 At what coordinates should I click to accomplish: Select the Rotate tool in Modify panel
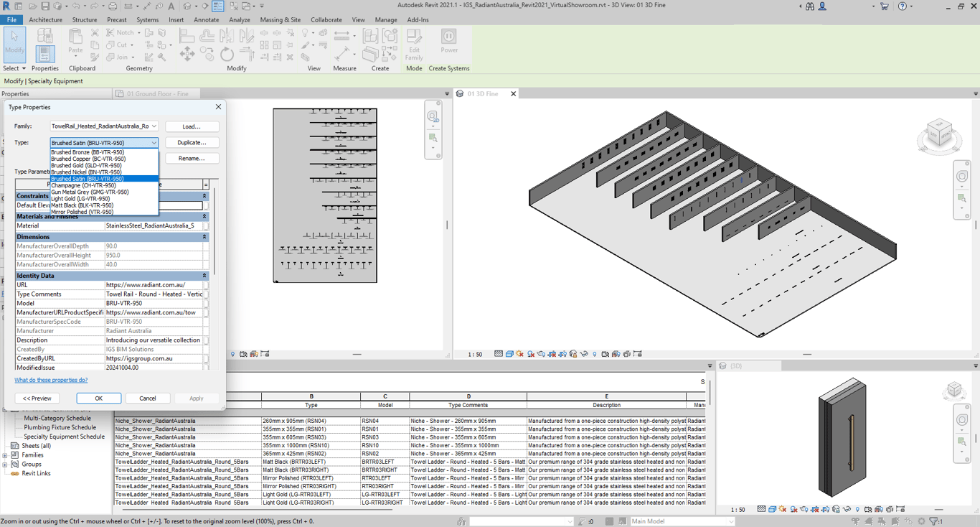pos(227,55)
